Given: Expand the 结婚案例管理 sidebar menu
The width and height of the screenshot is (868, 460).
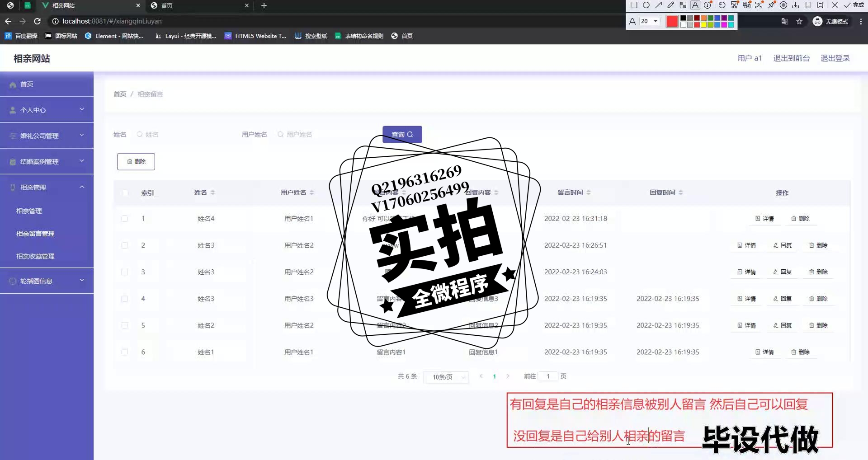Looking at the screenshot, I should click(x=47, y=161).
